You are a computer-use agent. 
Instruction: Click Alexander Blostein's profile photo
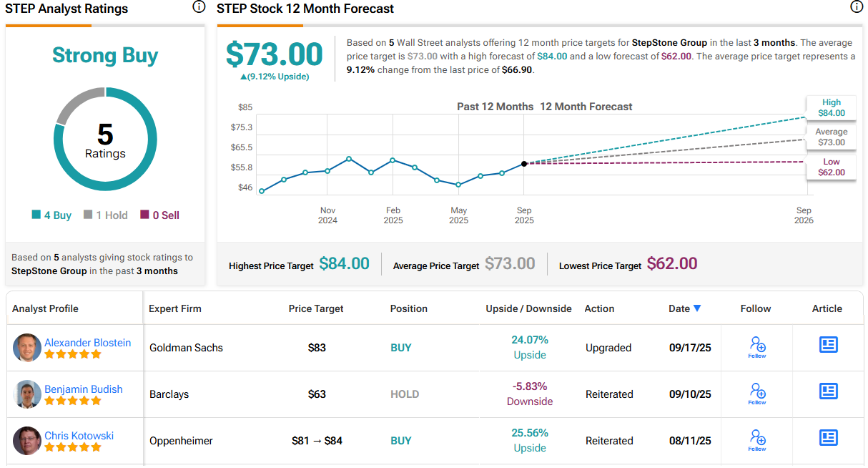(x=27, y=348)
